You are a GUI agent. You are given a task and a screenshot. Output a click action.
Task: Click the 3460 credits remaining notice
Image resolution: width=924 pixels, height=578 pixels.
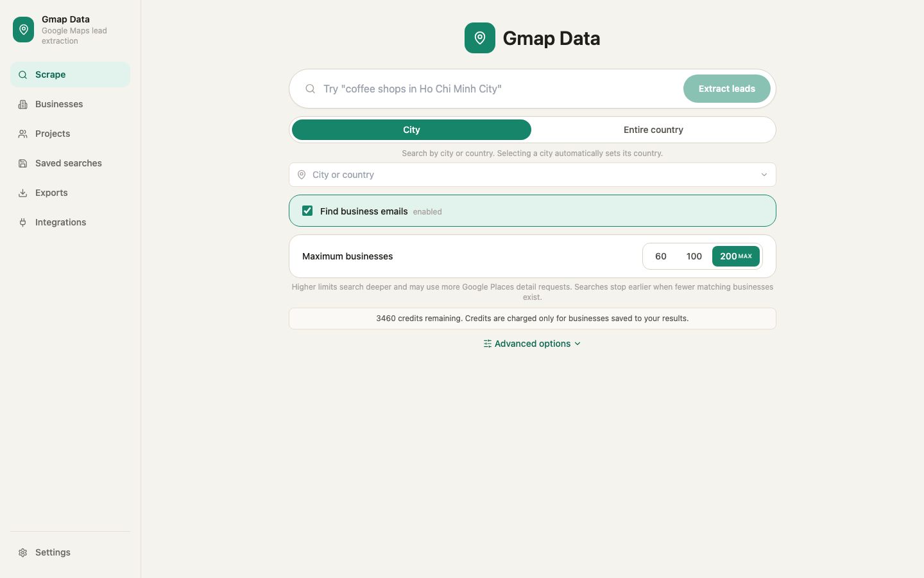tap(533, 319)
